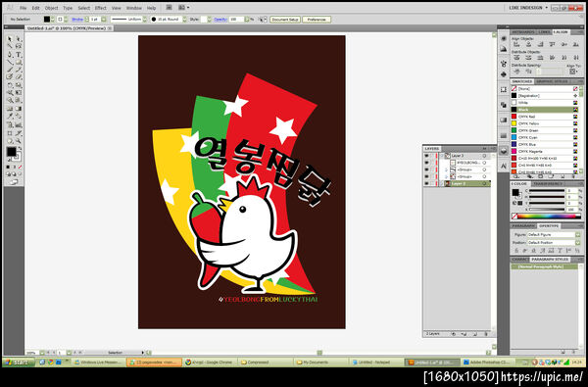Switch to Graphic Styles tab
The height and width of the screenshot is (387, 588).
click(x=552, y=81)
